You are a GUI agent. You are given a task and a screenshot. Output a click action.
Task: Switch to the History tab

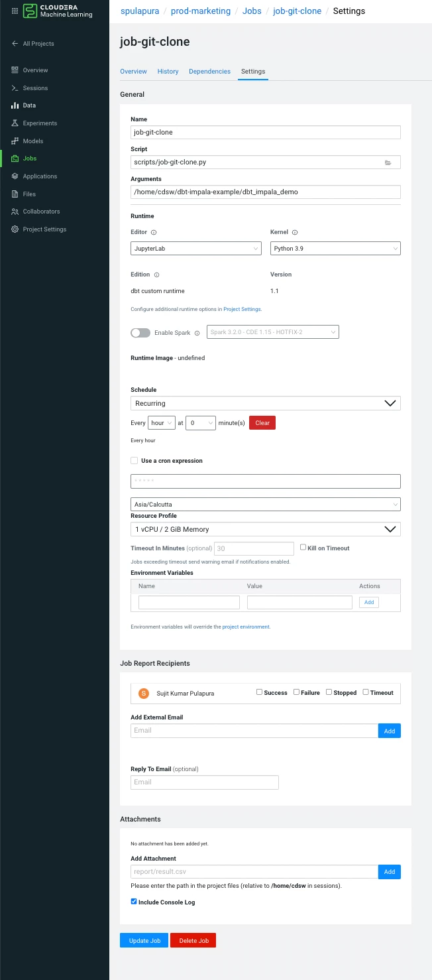pos(168,72)
